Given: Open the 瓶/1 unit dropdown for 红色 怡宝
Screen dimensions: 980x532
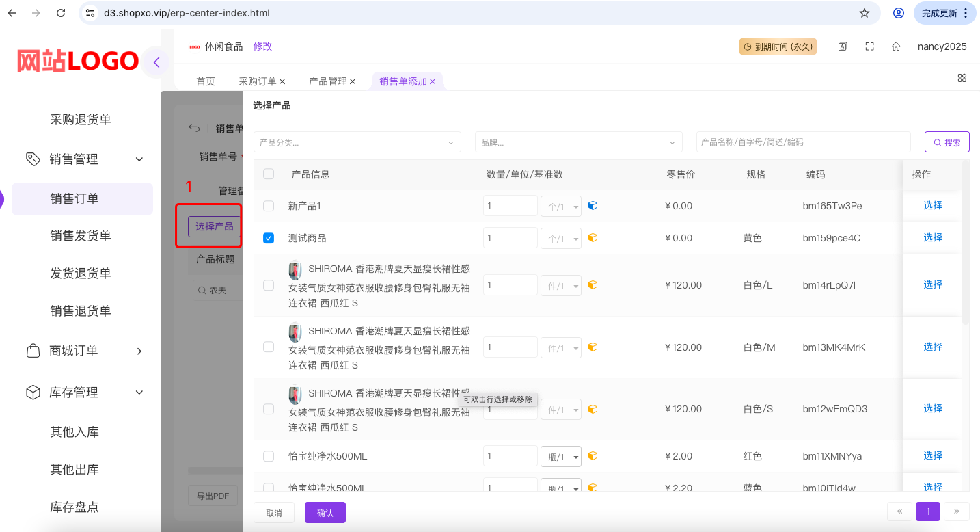Looking at the screenshot, I should pyautogui.click(x=561, y=456).
